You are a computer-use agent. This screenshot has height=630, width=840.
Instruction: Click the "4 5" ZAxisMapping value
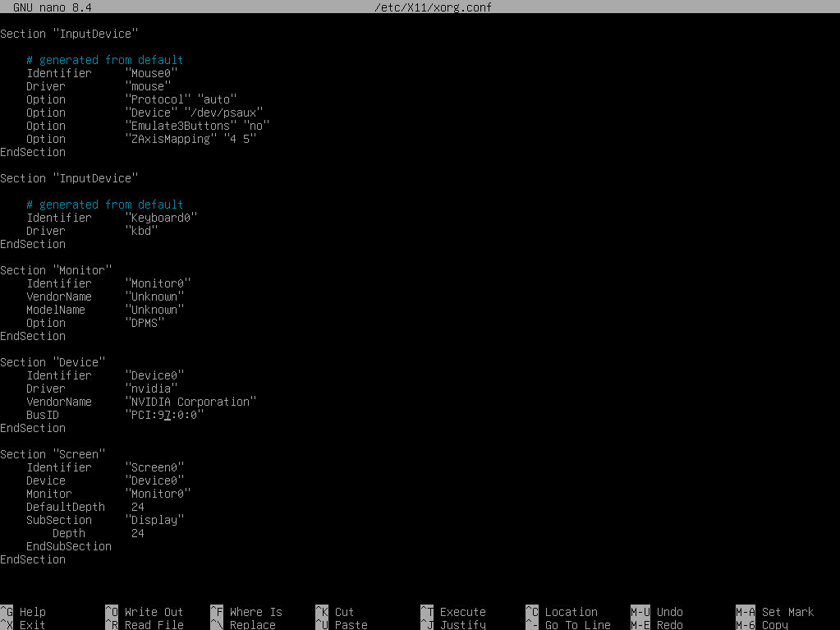[x=240, y=139]
